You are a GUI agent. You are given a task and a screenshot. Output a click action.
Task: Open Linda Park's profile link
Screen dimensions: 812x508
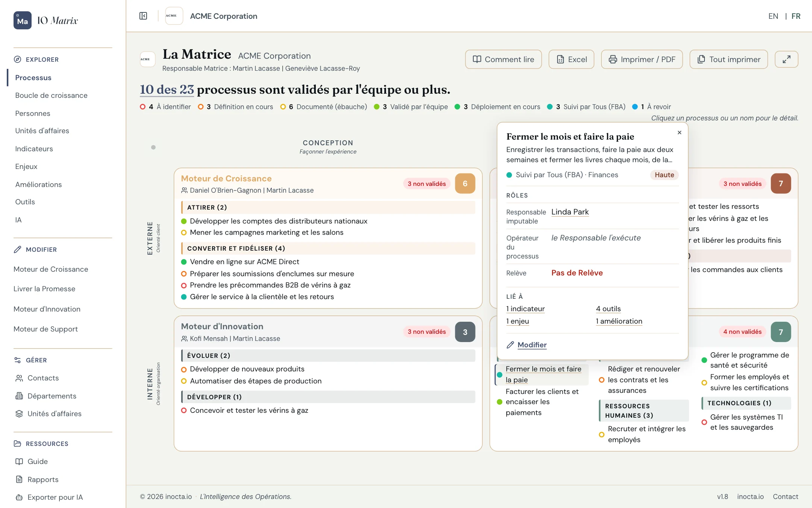pyautogui.click(x=570, y=212)
